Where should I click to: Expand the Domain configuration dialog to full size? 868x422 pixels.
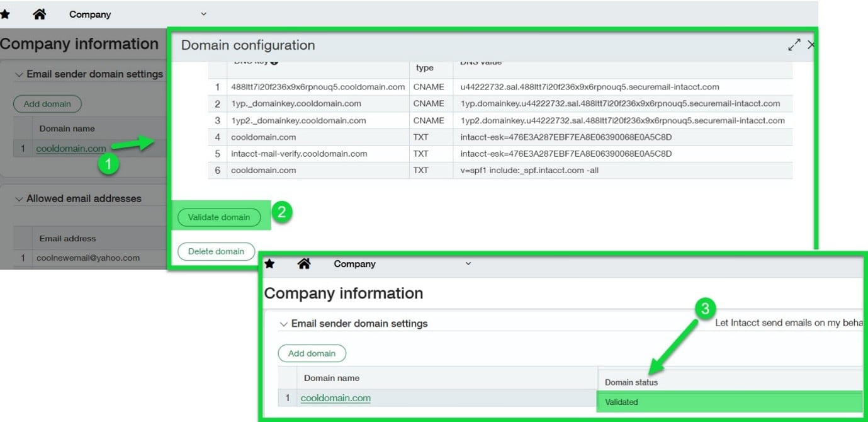[x=794, y=45]
